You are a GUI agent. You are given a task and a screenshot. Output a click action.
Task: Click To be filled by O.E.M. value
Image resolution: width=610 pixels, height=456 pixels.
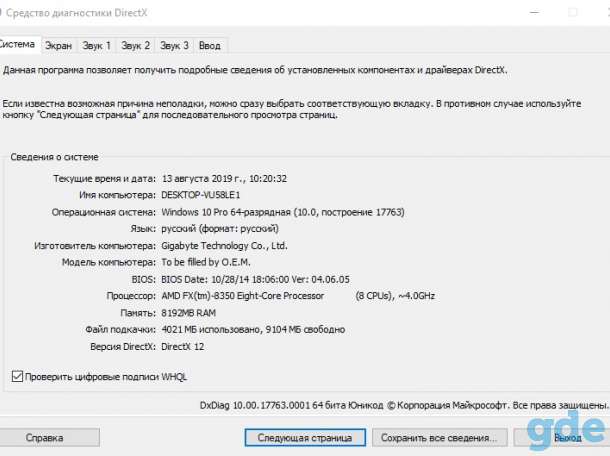click(x=206, y=262)
